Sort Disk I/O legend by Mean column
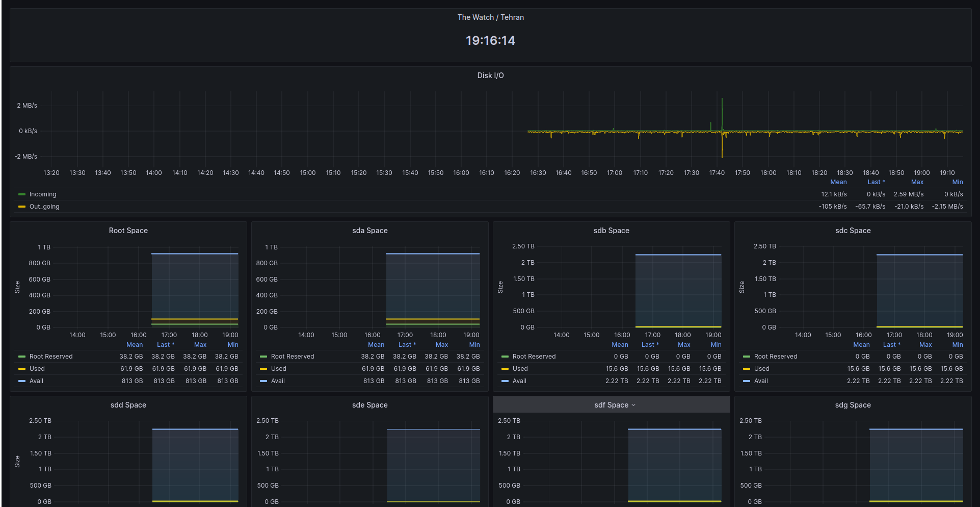This screenshot has width=980, height=507. click(x=838, y=182)
